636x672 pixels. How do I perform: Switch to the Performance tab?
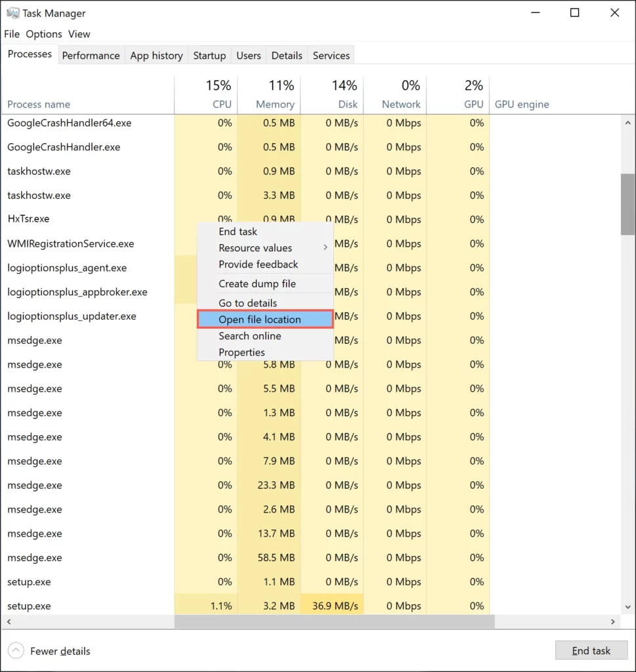91,55
